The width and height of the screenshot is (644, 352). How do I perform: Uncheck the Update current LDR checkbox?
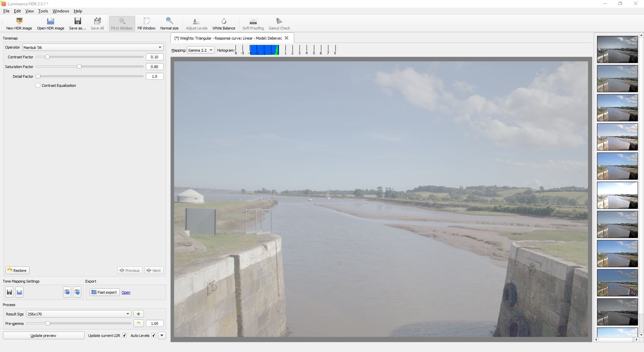[124, 336]
